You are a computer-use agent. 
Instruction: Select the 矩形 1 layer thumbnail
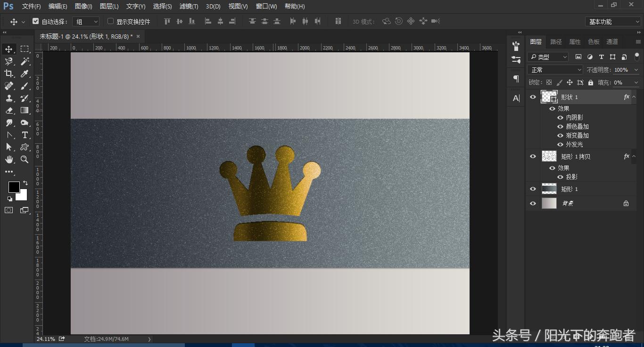(549, 189)
